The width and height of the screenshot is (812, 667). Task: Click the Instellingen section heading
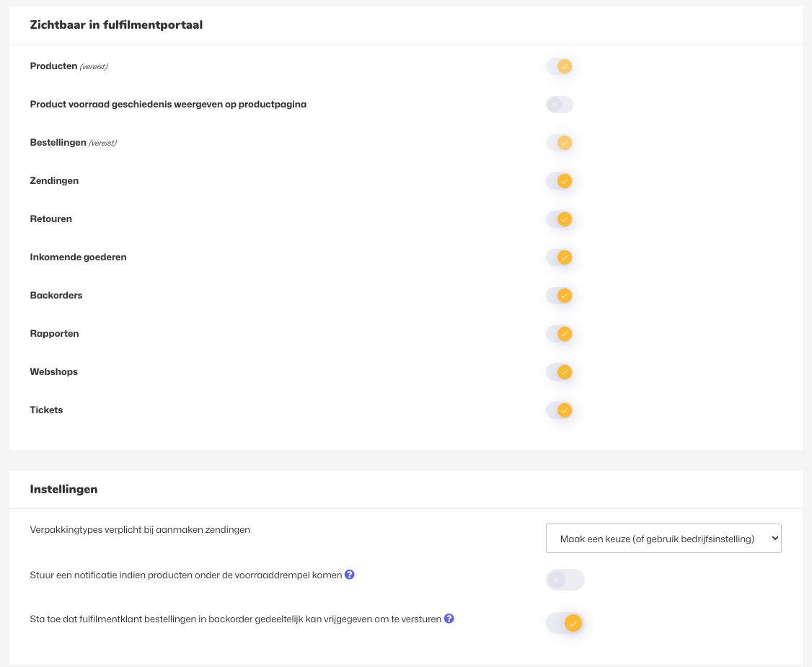point(63,490)
